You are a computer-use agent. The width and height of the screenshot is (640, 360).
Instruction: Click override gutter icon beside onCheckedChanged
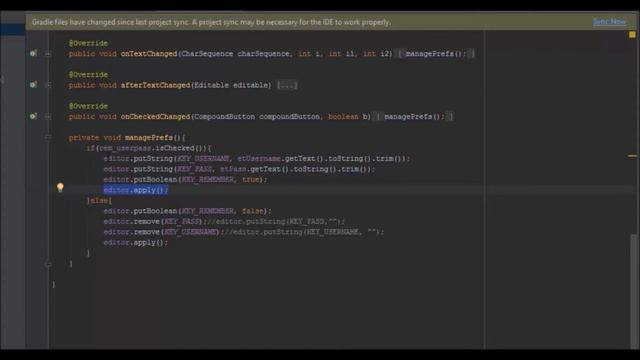(x=33, y=116)
